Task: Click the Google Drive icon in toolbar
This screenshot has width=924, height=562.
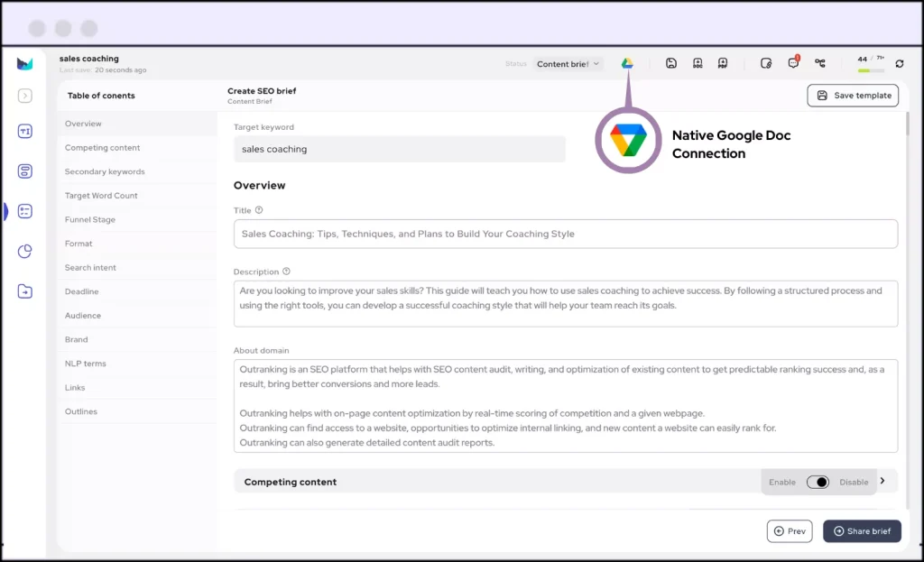Action: (x=627, y=63)
